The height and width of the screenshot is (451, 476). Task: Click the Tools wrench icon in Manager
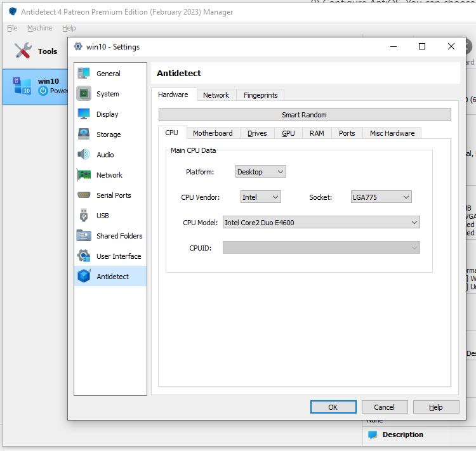pyautogui.click(x=23, y=50)
